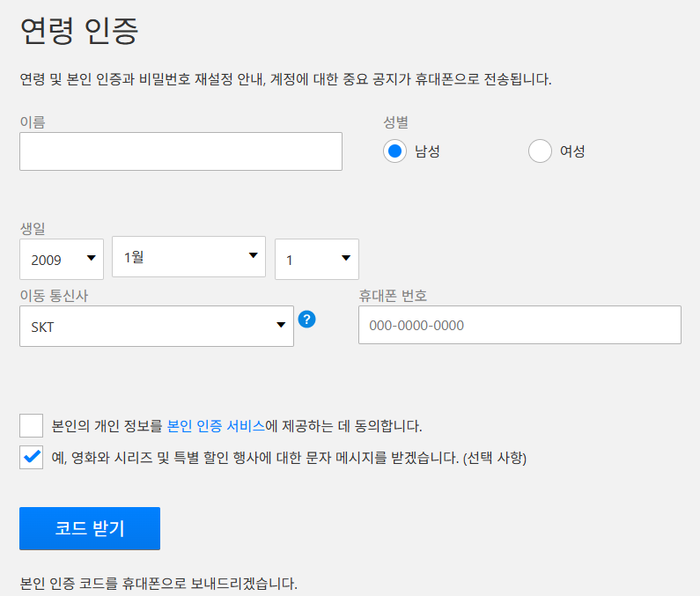Image resolution: width=700 pixels, height=596 pixels.
Task: Select the 여성 radio button
Action: pyautogui.click(x=540, y=151)
